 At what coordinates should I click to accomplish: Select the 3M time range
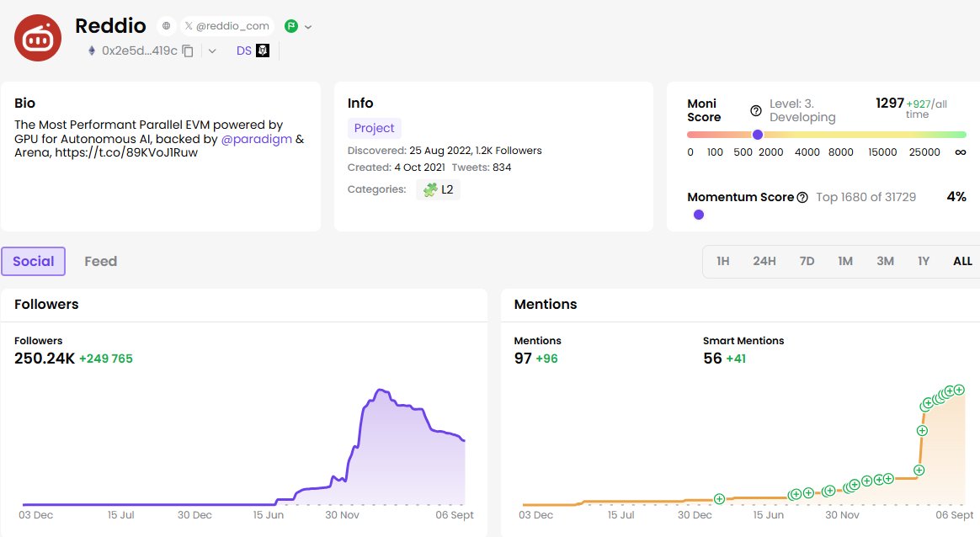point(885,261)
